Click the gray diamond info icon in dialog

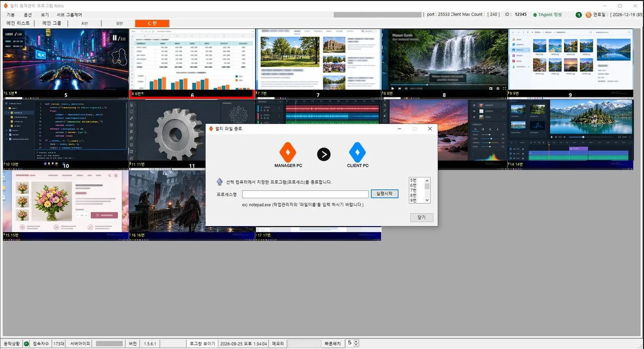[x=220, y=182]
